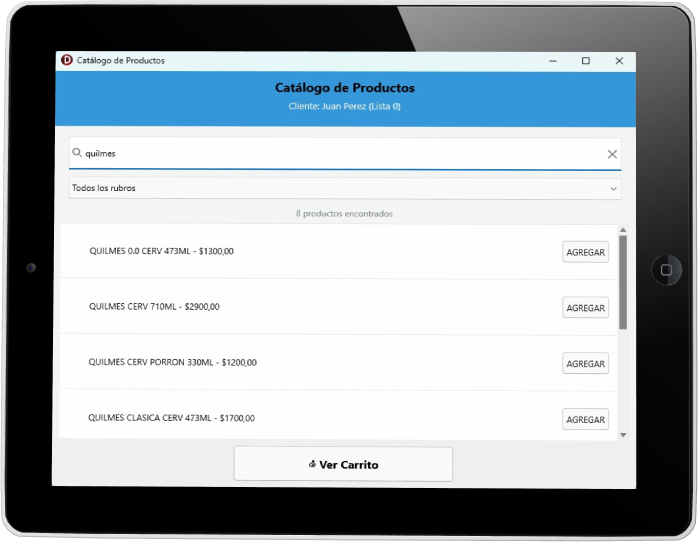Click the search magnifier icon
This screenshot has width=698, height=542.
(x=77, y=153)
